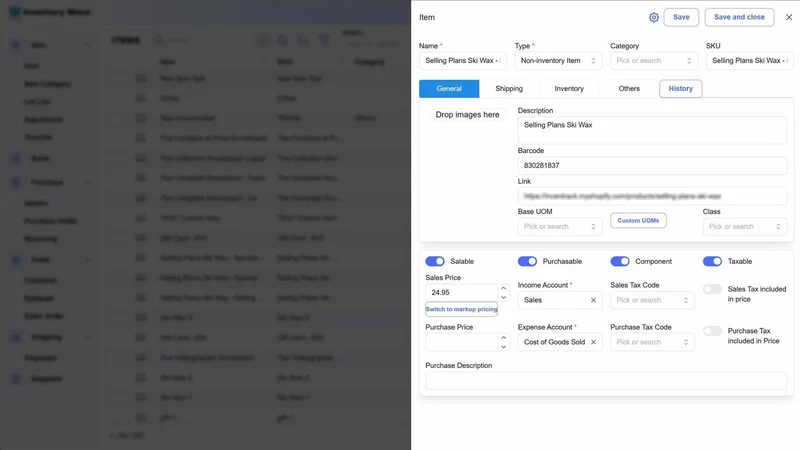
Task: Open the item settings gear icon
Action: (x=654, y=17)
